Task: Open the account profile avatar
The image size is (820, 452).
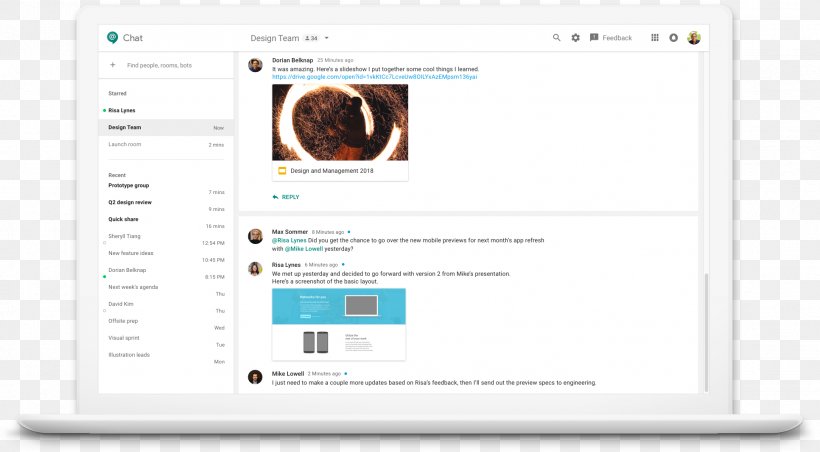Action: tap(694, 38)
